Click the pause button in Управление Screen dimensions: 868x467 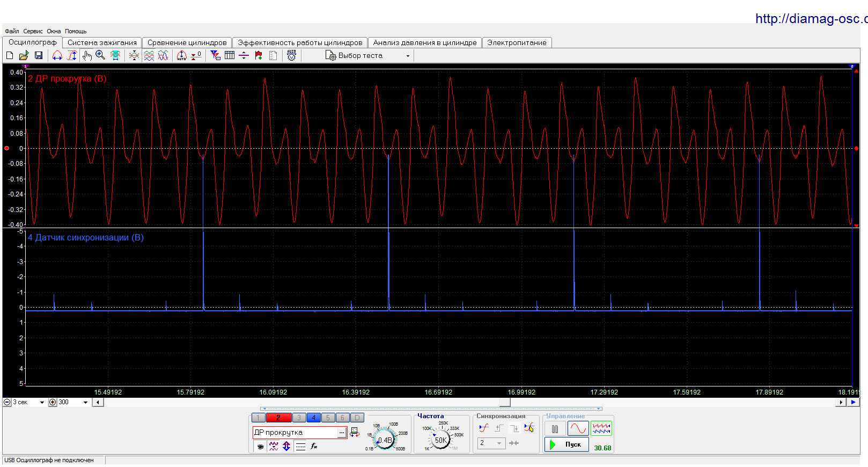(x=555, y=429)
